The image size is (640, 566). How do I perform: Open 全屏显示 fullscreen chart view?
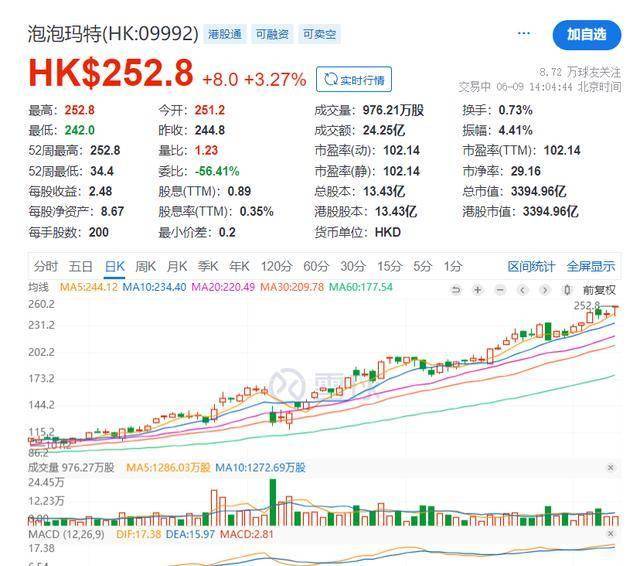coord(591,266)
